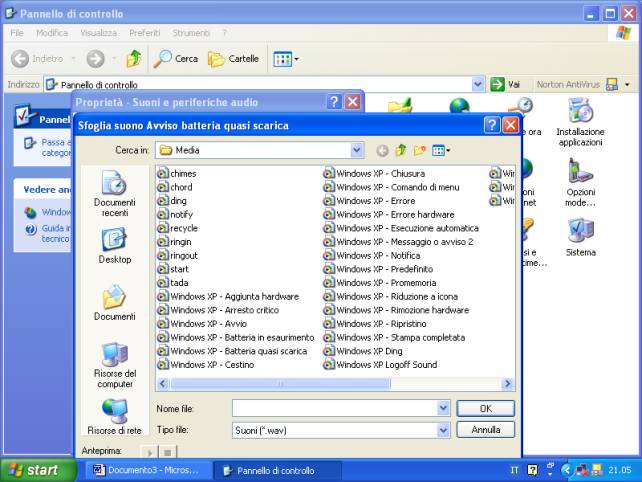
Task: Click Cartelle in Explorer toolbar
Action: [x=233, y=59]
